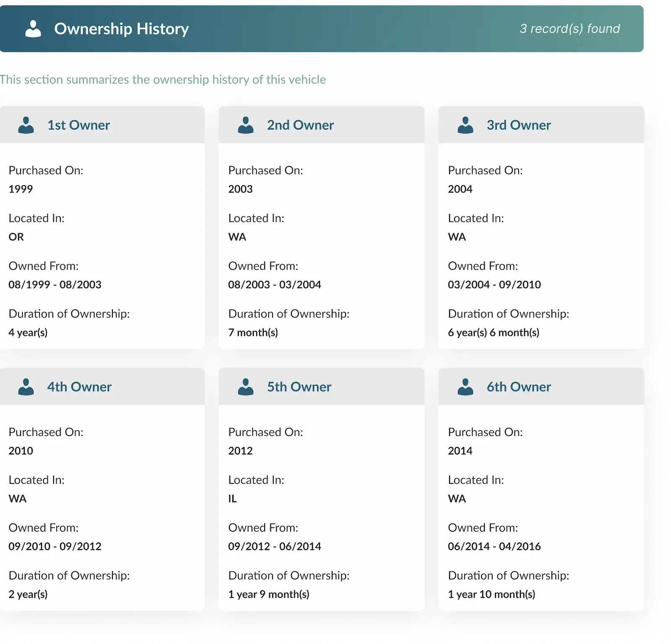The width and height of the screenshot is (671, 644).
Task: Click purchase year 2012
Action: point(240,451)
